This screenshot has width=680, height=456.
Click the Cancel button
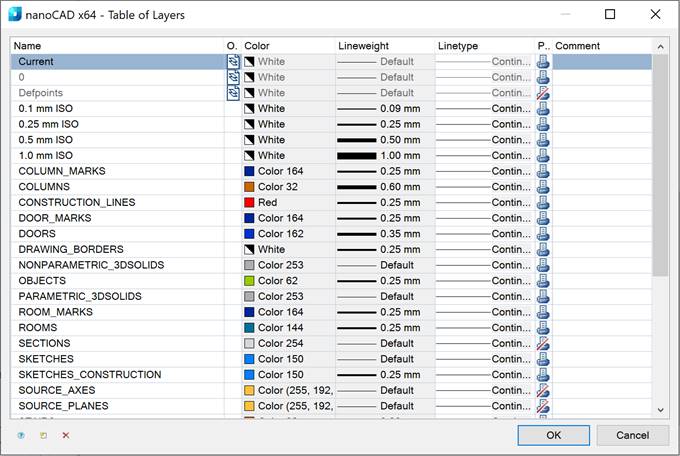point(632,435)
